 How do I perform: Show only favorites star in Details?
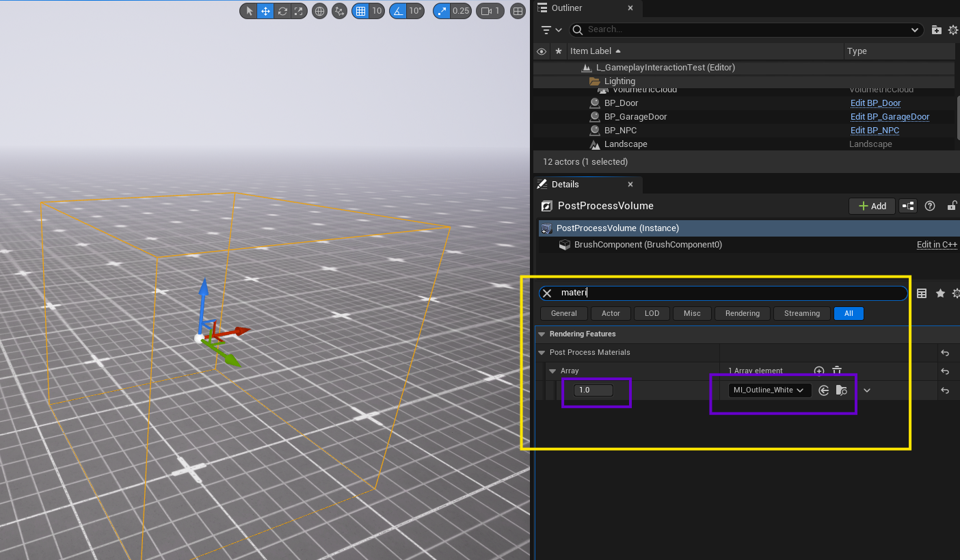(x=940, y=293)
